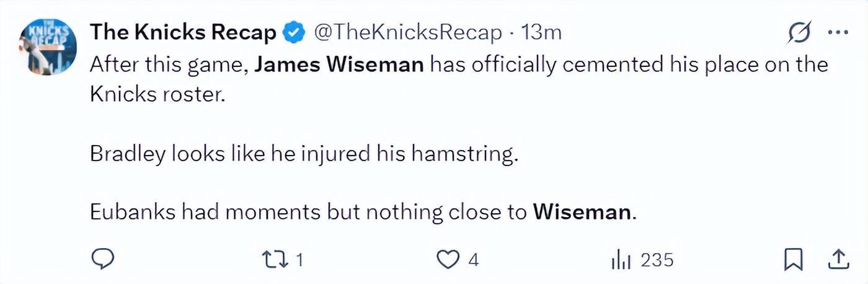Click the Bradley hamstring injury sentence
The image size is (868, 284).
(304, 153)
